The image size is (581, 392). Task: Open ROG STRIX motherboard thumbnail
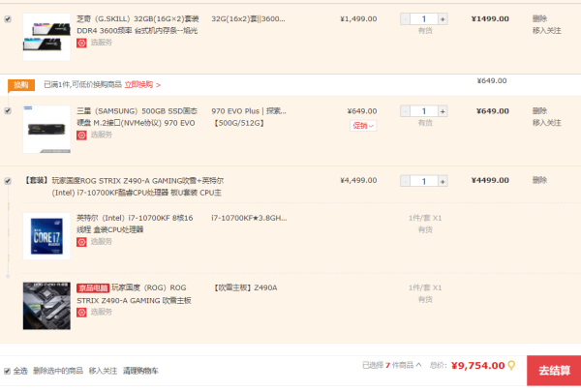pos(46,306)
